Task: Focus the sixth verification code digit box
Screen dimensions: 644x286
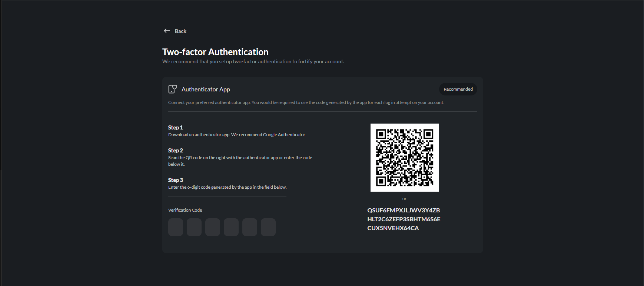Action: 268,227
